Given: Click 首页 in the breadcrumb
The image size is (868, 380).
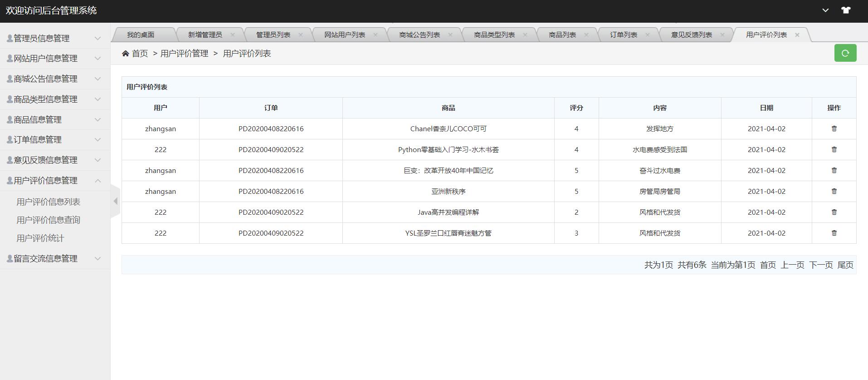Looking at the screenshot, I should point(140,54).
